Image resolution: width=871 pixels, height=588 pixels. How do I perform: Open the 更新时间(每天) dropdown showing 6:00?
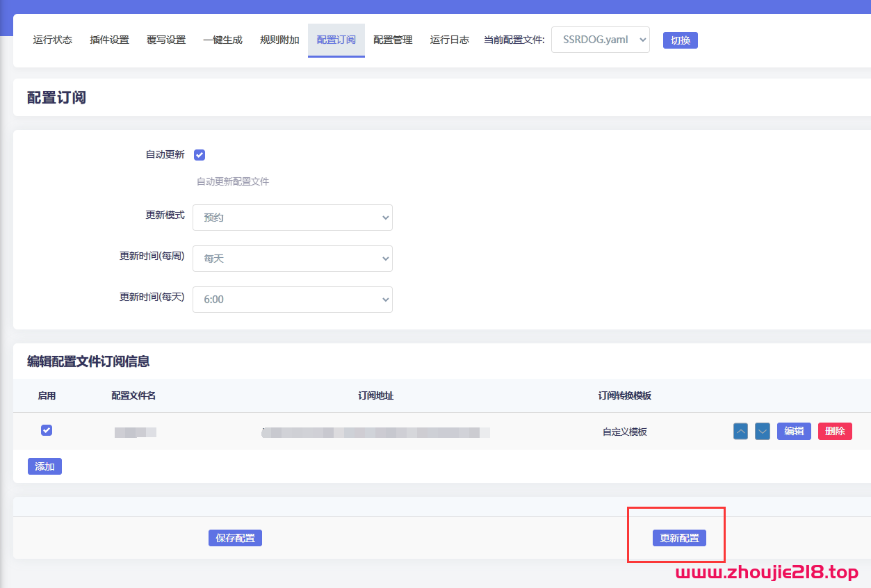tap(292, 299)
